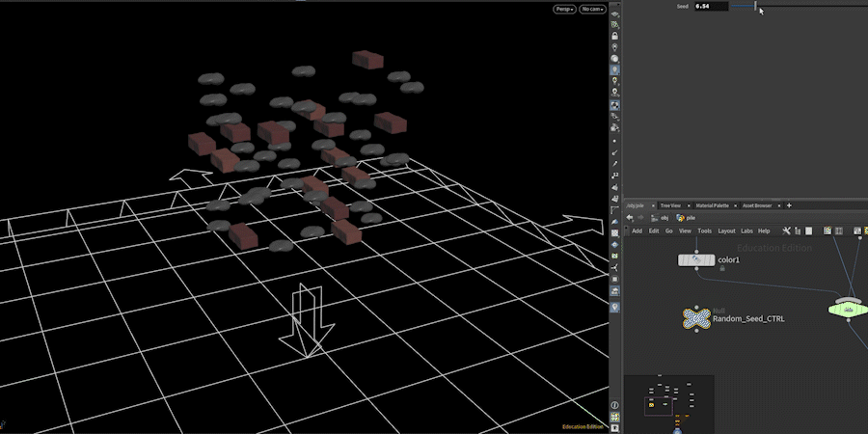
Task: Click the pile path segment
Action: [686, 218]
